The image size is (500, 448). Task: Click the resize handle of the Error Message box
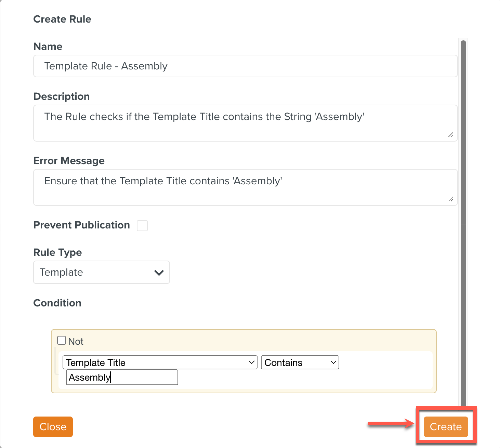451,199
